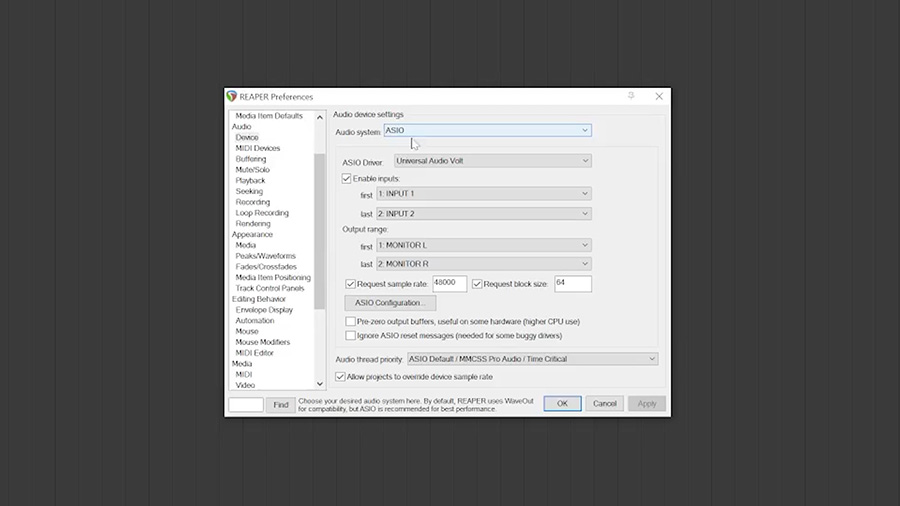This screenshot has height=506, width=900.
Task: Toggle Request sample rate checkbox
Action: click(350, 284)
